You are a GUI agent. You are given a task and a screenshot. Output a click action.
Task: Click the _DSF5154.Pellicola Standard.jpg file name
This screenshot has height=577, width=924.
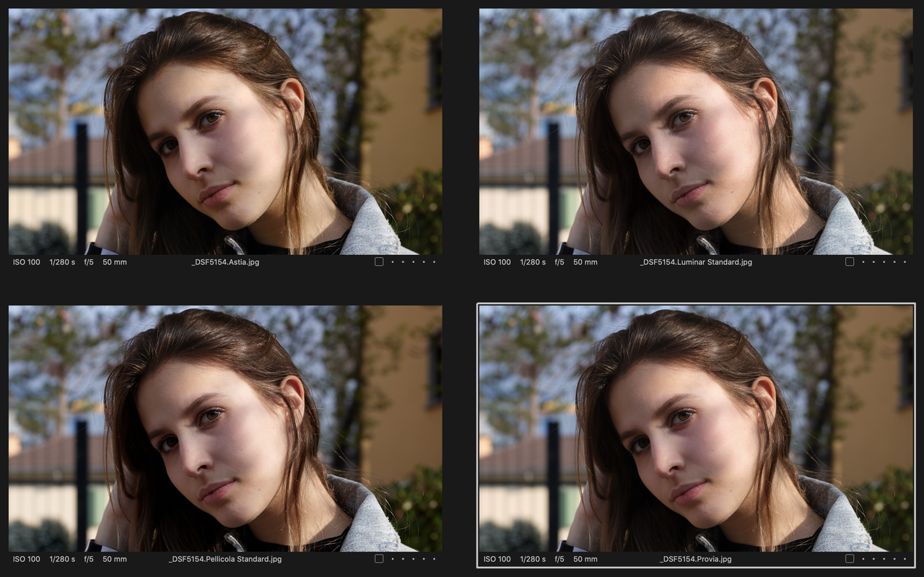[225, 559]
